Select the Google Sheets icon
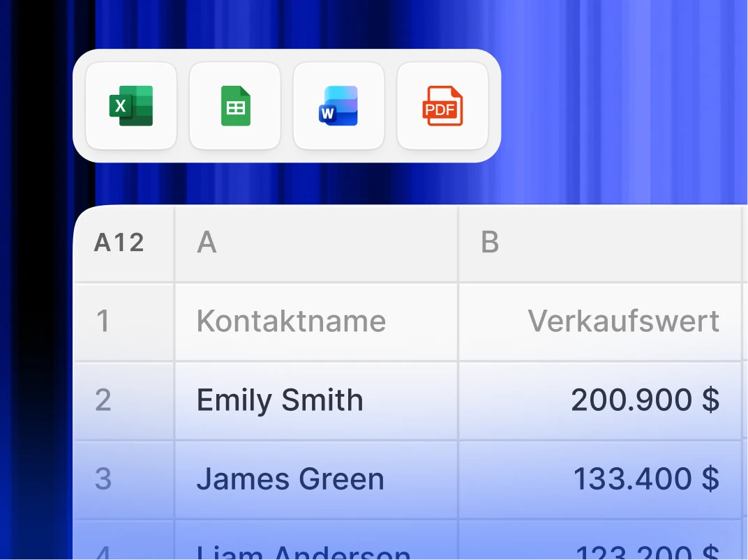748x560 pixels. pyautogui.click(x=235, y=106)
